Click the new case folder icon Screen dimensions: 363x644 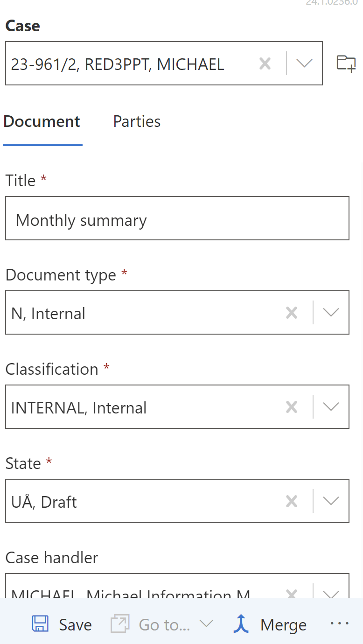[346, 63]
